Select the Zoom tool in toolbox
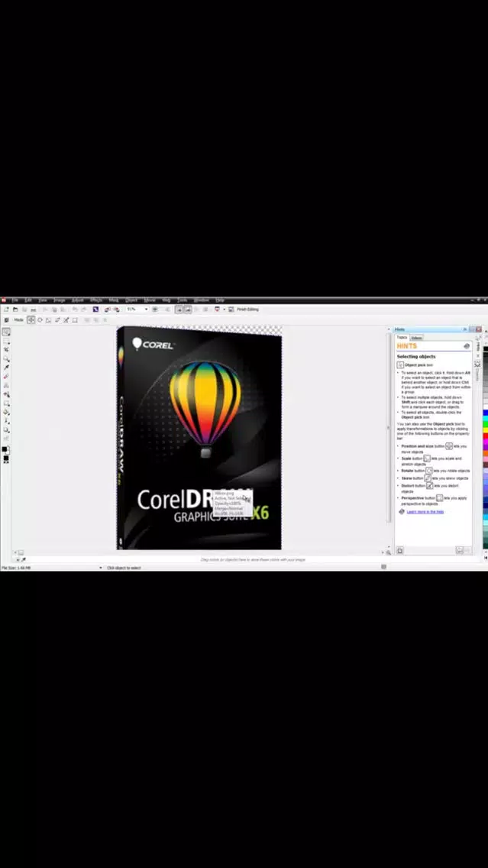Image resolution: width=488 pixels, height=868 pixels. point(6,358)
